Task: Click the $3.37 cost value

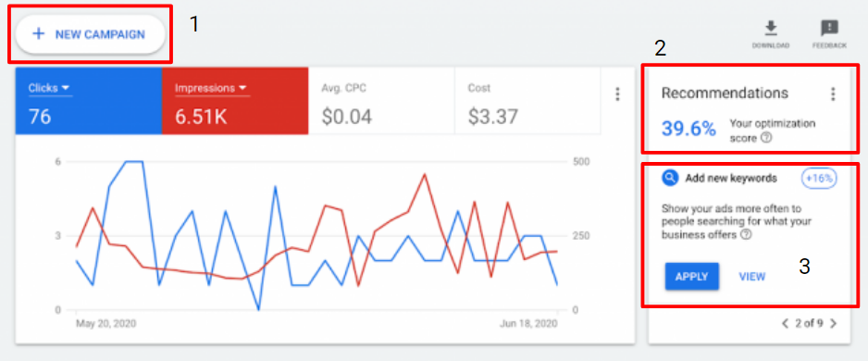Action: pyautogui.click(x=493, y=117)
